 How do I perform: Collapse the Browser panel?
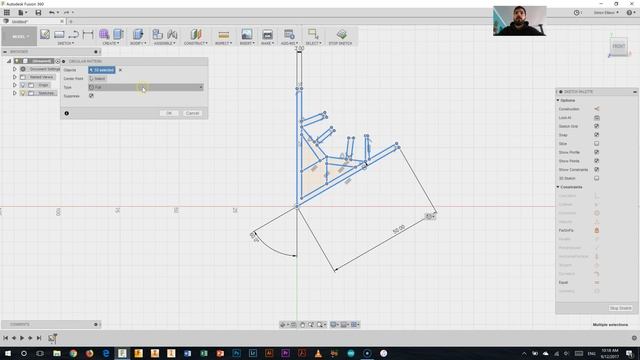[5, 52]
